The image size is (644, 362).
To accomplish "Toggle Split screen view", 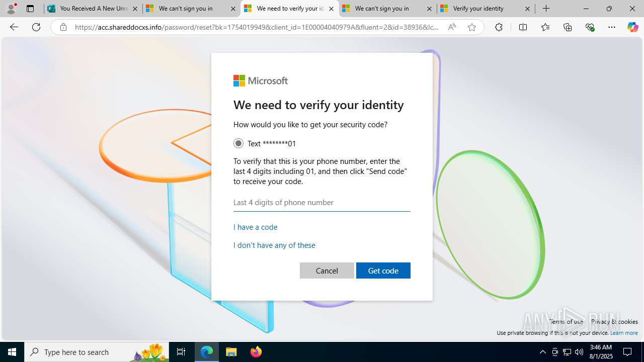I will tap(523, 27).
